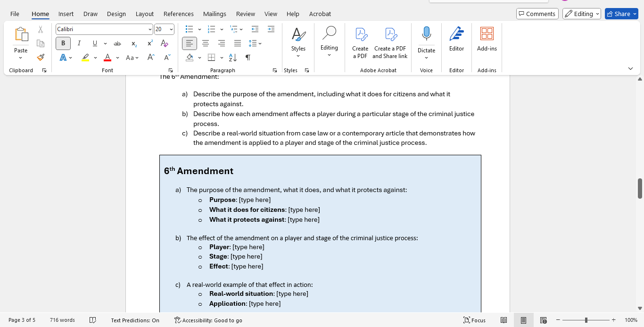
Task: Click the proofing book icon in status bar
Action: coord(93,320)
